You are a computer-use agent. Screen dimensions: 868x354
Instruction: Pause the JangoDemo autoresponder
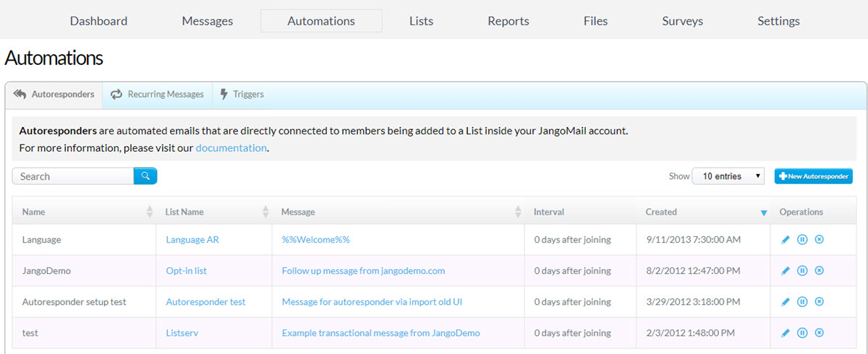(x=802, y=271)
